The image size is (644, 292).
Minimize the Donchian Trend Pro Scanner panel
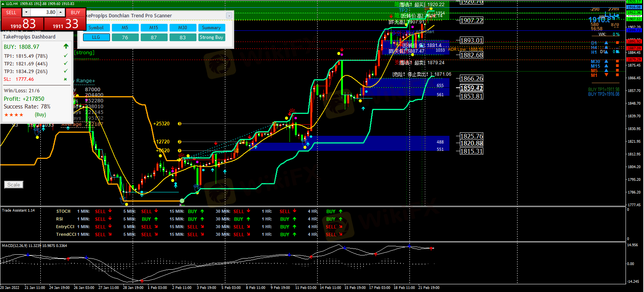[x=229, y=15]
